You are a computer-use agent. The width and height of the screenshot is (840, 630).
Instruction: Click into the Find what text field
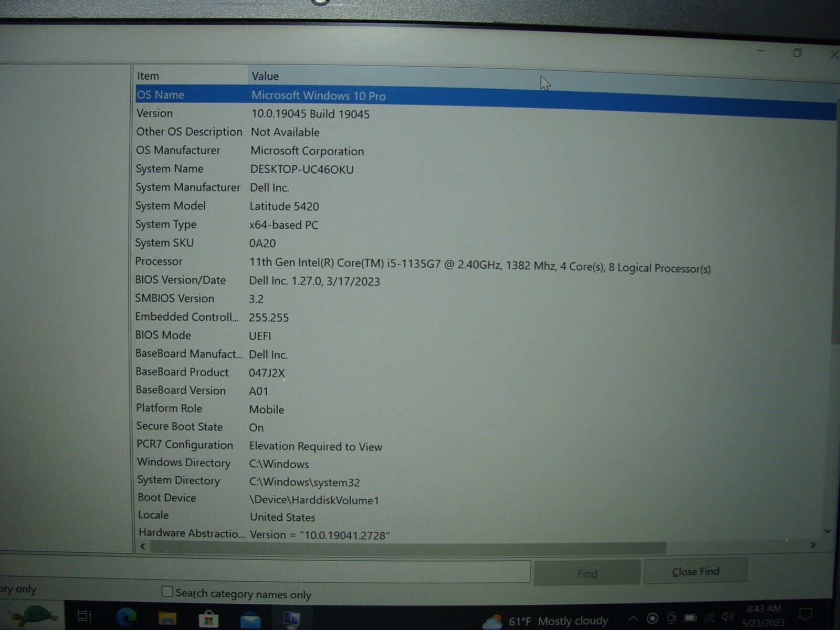265,571
